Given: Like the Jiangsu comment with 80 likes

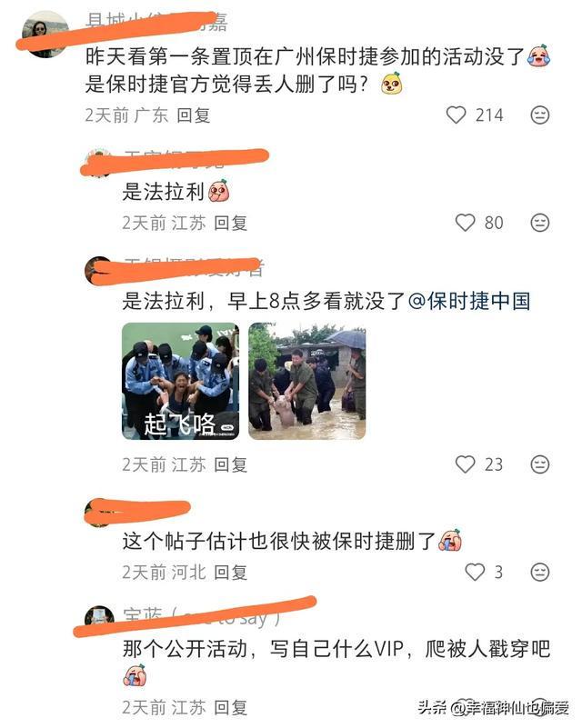Looking at the screenshot, I should coord(465,223).
